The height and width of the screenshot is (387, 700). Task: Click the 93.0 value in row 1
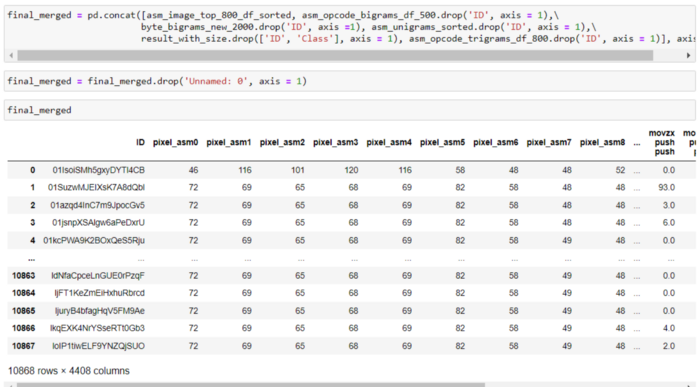tap(667, 187)
